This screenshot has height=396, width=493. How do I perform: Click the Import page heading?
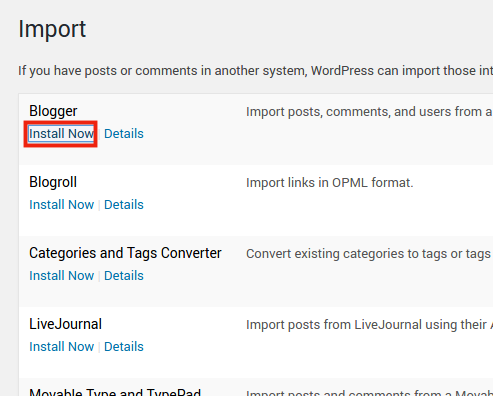(52, 29)
